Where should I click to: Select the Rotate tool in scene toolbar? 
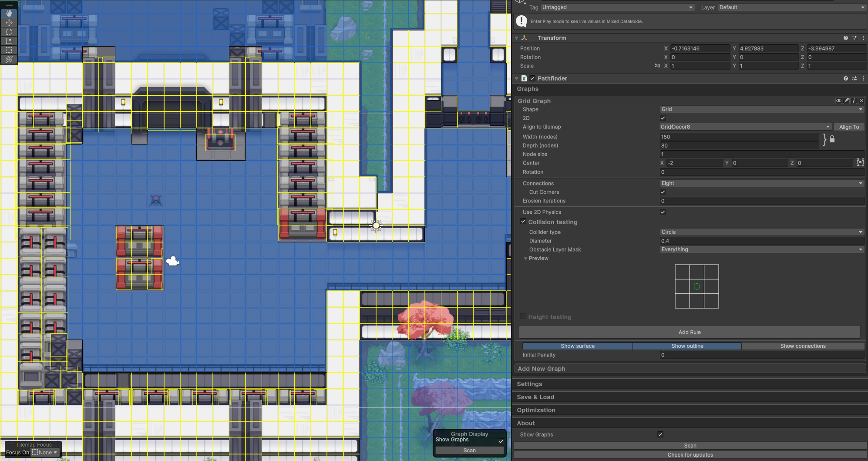tap(9, 32)
